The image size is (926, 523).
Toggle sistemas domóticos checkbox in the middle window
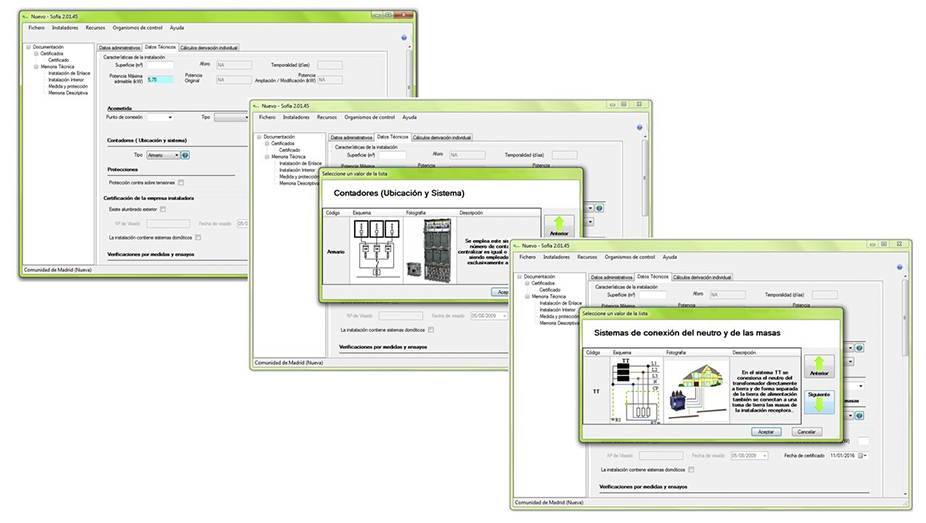[431, 330]
